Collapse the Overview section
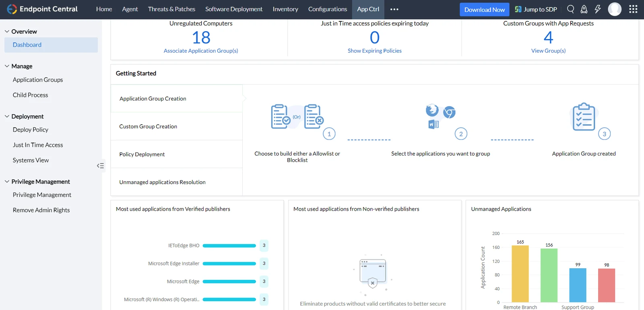644x310 pixels. pyautogui.click(x=7, y=31)
